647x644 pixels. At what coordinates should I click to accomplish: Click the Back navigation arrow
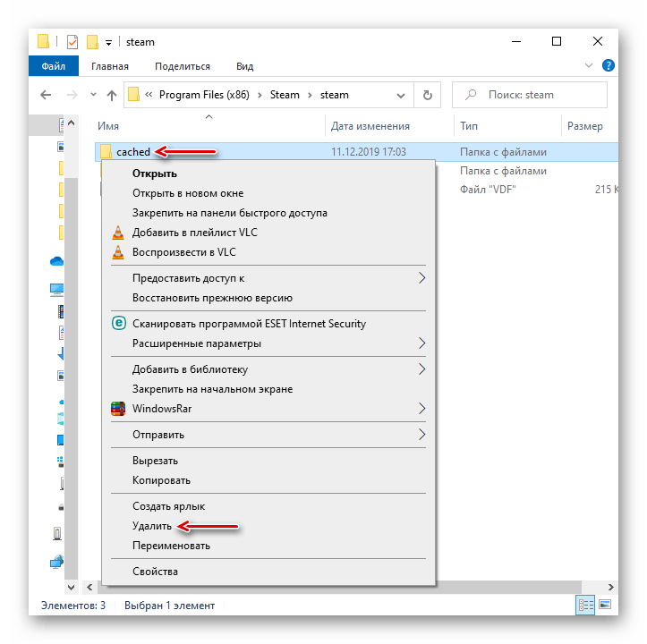46,95
